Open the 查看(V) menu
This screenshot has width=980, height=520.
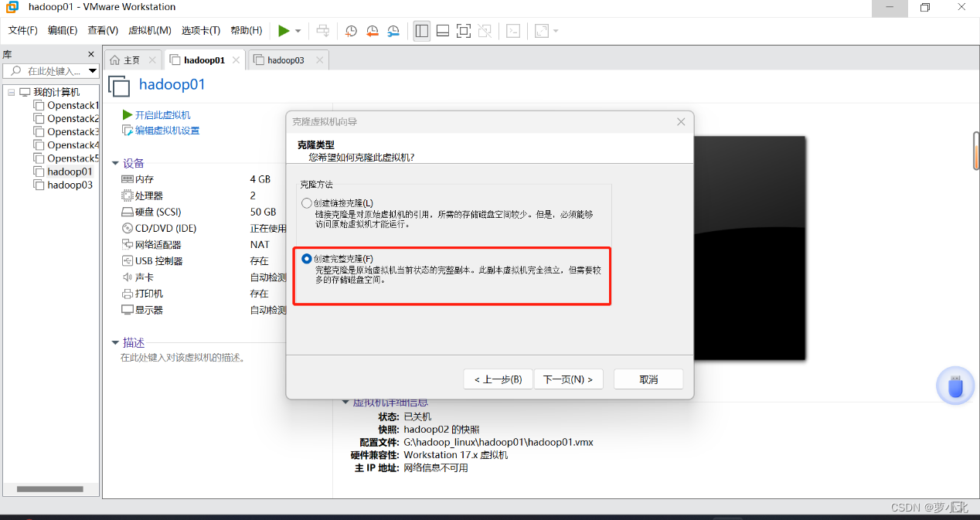pos(103,31)
